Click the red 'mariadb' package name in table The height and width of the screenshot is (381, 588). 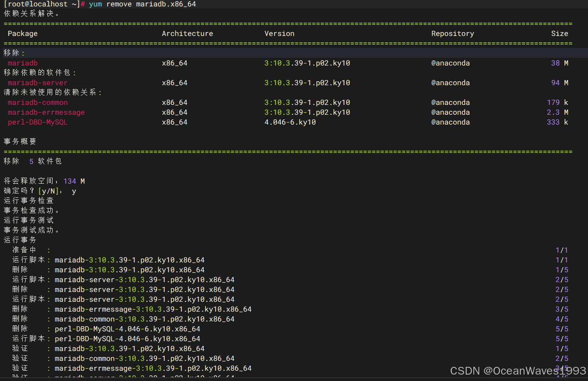pyautogui.click(x=23, y=63)
